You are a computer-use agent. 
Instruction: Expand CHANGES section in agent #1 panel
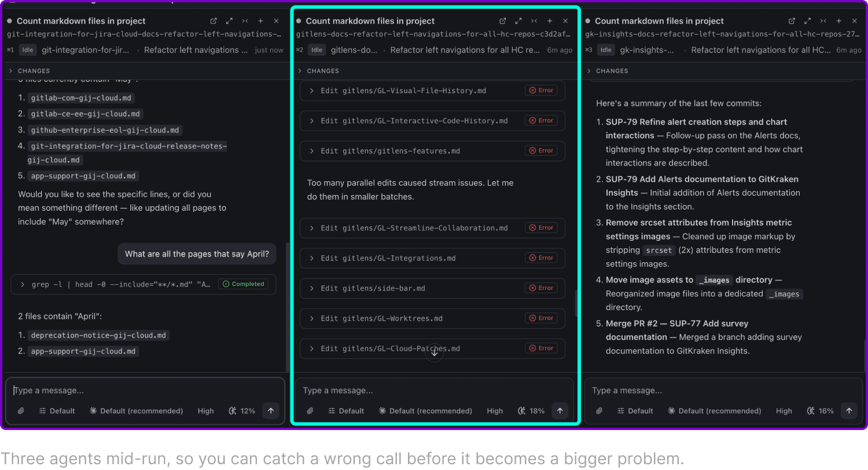coord(29,71)
